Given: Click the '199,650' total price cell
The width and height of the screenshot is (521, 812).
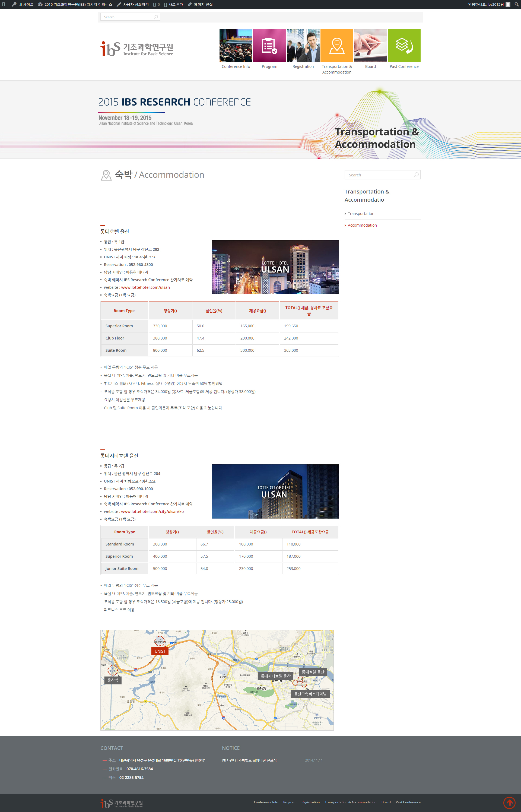Looking at the screenshot, I should [309, 326].
